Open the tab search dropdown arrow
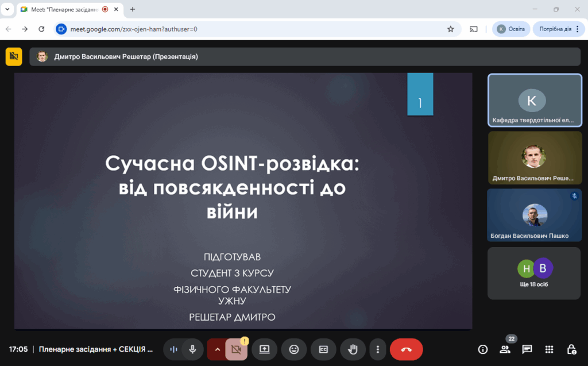The image size is (588, 366). (x=7, y=9)
